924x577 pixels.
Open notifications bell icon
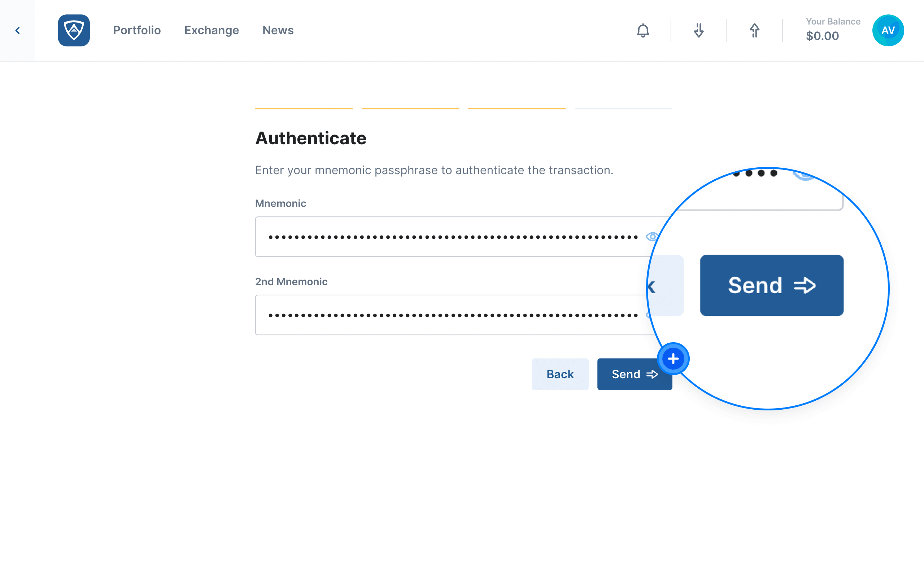click(643, 31)
